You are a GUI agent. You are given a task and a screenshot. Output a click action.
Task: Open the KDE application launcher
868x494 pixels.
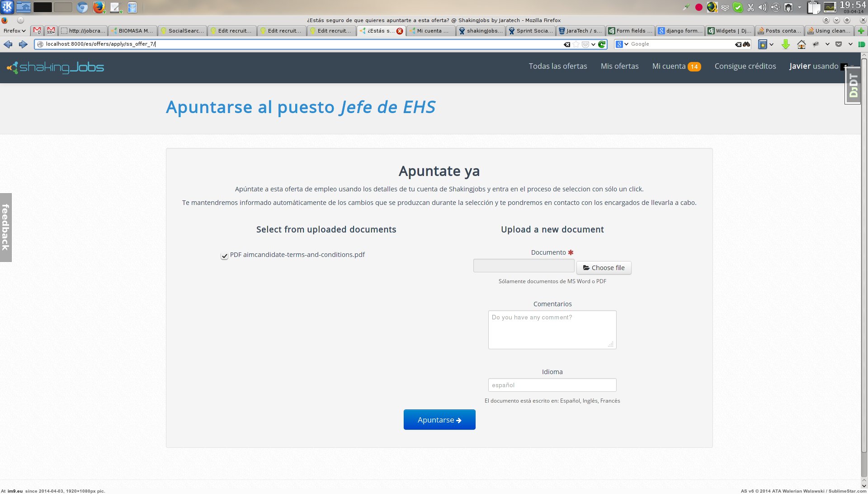[x=8, y=7]
